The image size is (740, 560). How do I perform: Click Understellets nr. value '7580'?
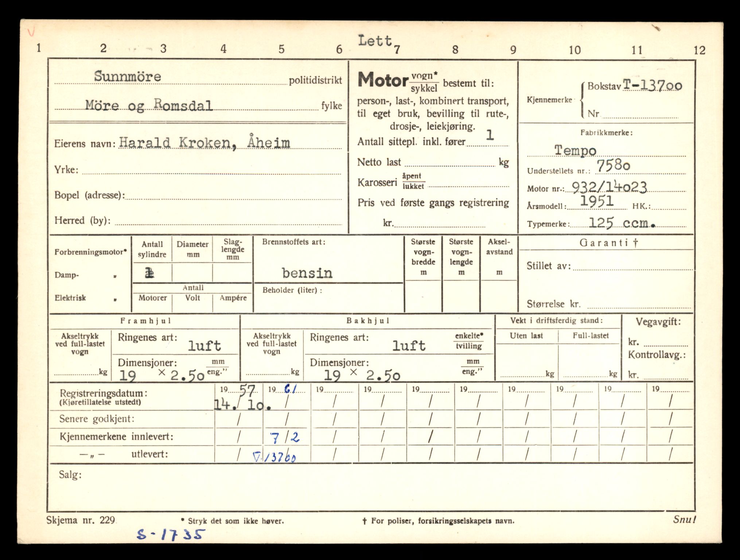tap(613, 166)
